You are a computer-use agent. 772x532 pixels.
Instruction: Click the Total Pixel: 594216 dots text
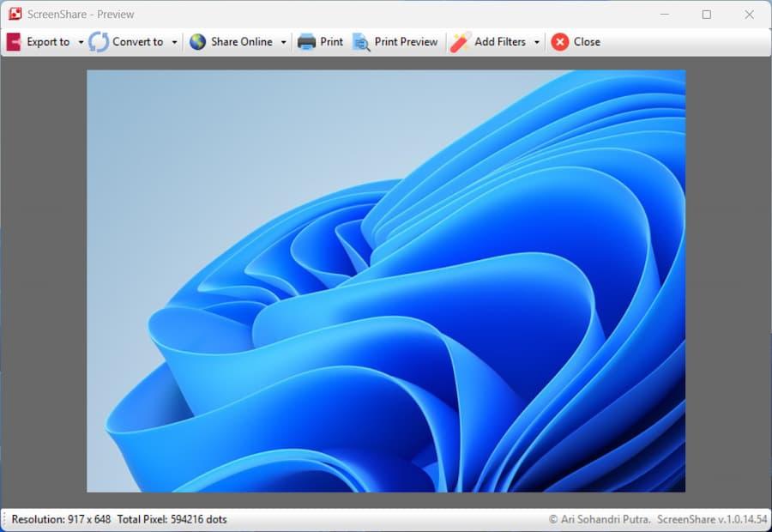tap(172, 519)
